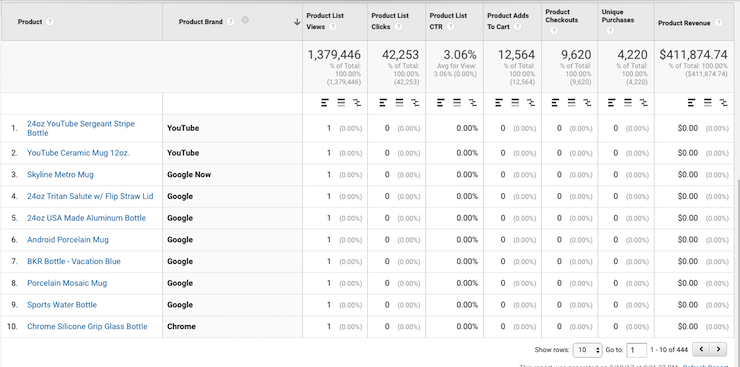Image resolution: width=740 pixels, height=367 pixels.
Task: Sort table by Product List Clicks header
Action: 390,21
